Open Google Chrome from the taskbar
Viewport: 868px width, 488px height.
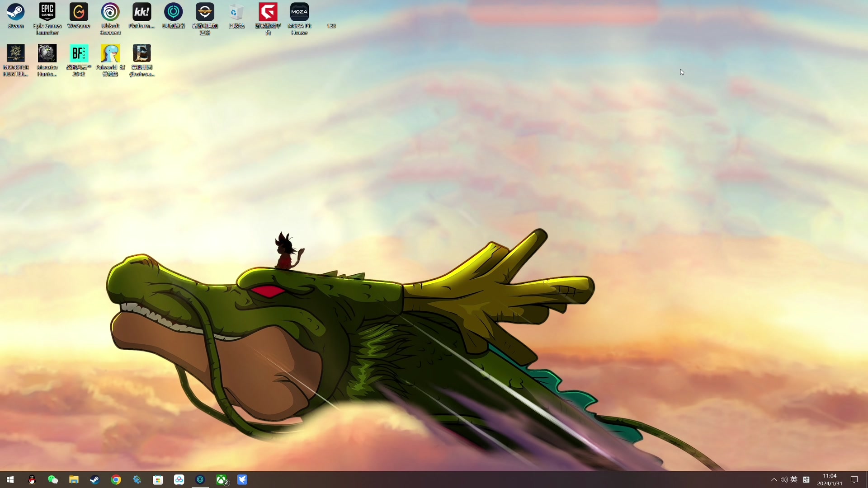click(116, 480)
